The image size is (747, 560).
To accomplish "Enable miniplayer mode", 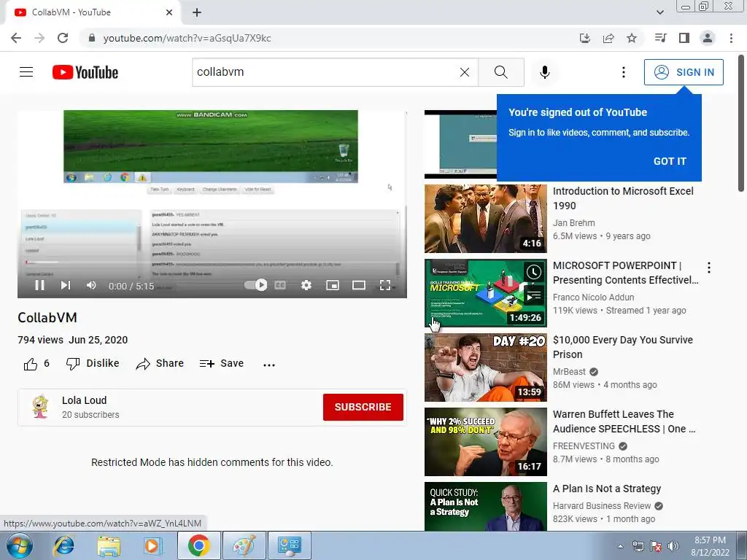I will pos(333,285).
